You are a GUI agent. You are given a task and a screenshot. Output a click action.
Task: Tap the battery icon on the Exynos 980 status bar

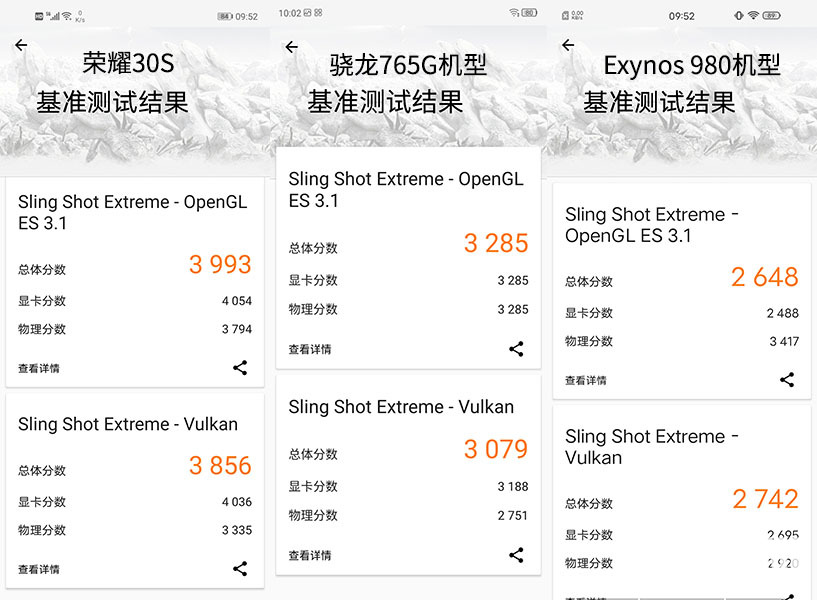772,16
